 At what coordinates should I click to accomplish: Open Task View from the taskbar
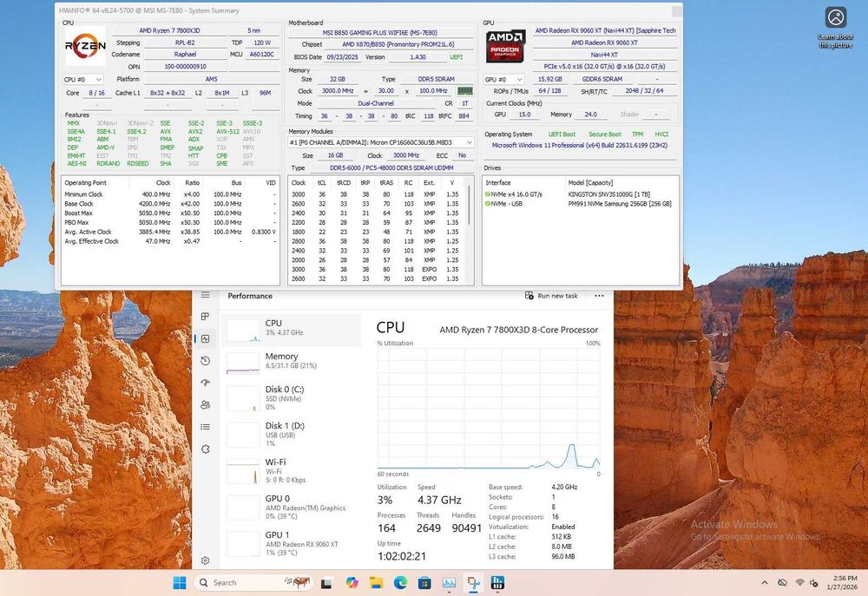coord(326,583)
